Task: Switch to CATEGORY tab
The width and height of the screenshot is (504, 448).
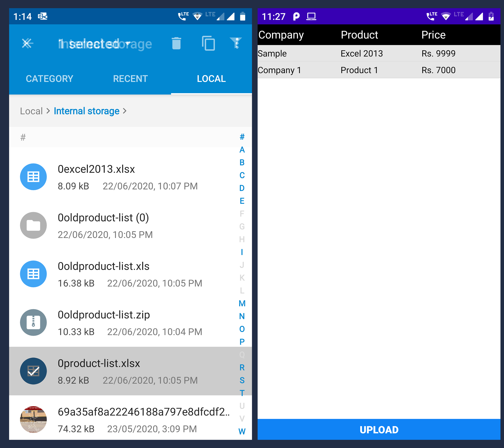Action: tap(49, 79)
